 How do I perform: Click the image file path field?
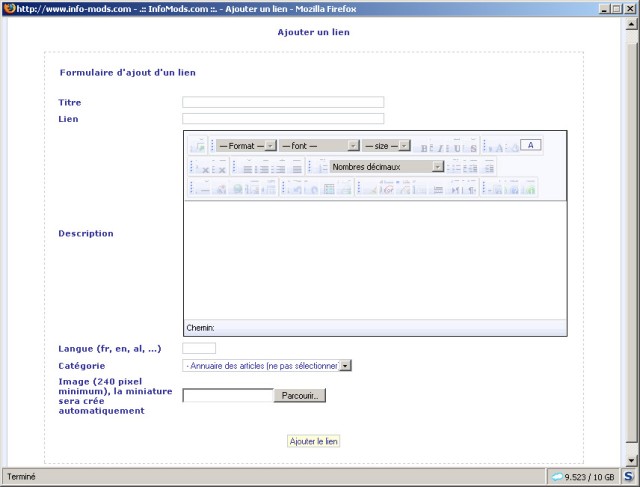click(x=228, y=395)
